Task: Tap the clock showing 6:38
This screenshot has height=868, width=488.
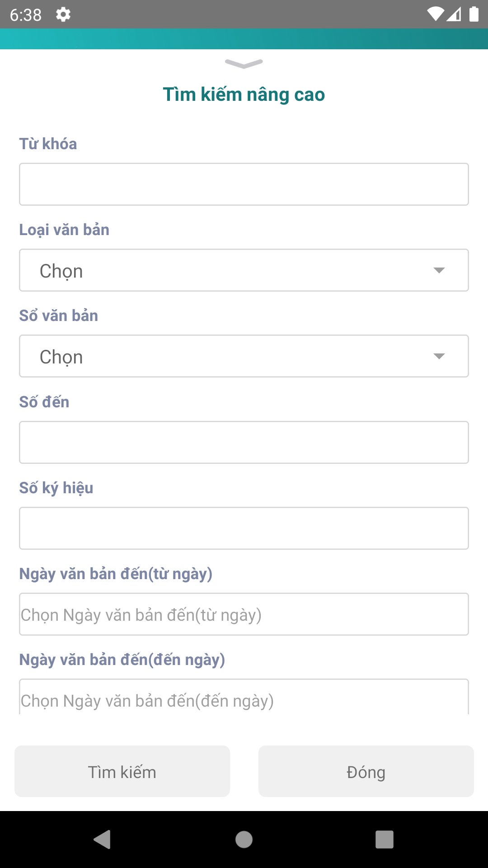Action: [x=25, y=14]
